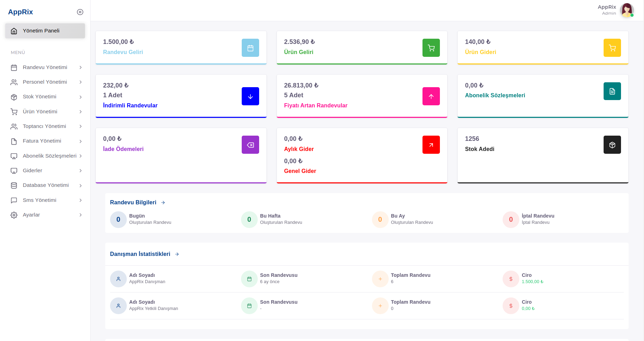Click the sidebar toggle circle icon beside AppRix
The image size is (644, 341).
pos(80,12)
